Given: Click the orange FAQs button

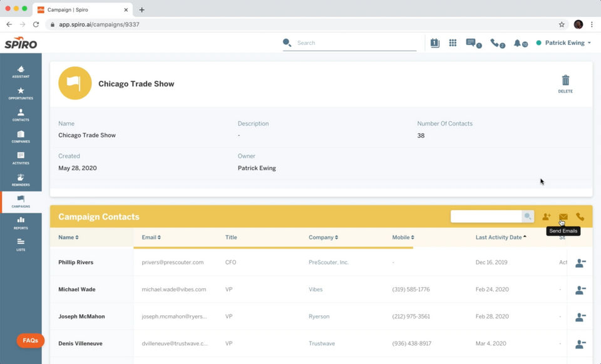Looking at the screenshot, I should 30,341.
